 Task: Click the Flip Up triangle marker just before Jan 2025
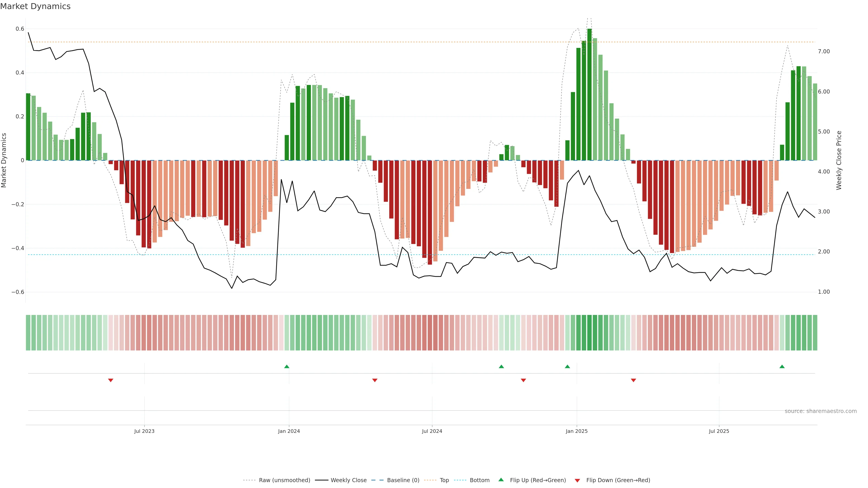pyautogui.click(x=567, y=366)
